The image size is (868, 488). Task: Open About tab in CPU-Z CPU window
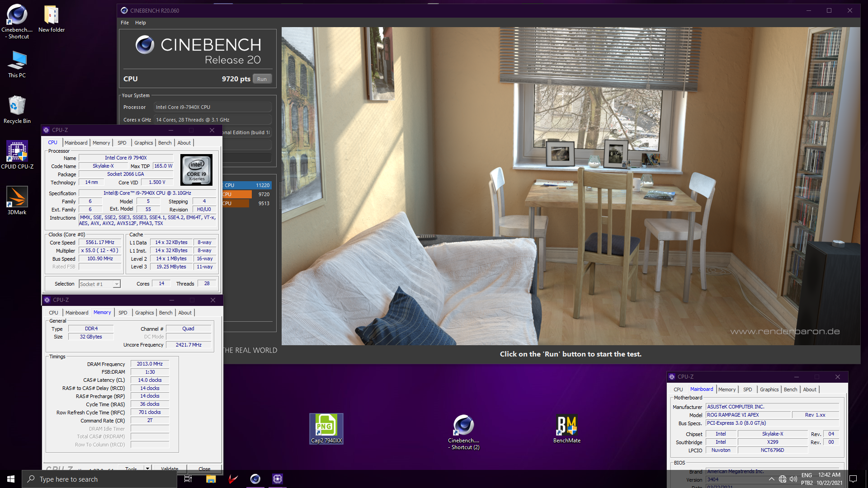pos(184,143)
